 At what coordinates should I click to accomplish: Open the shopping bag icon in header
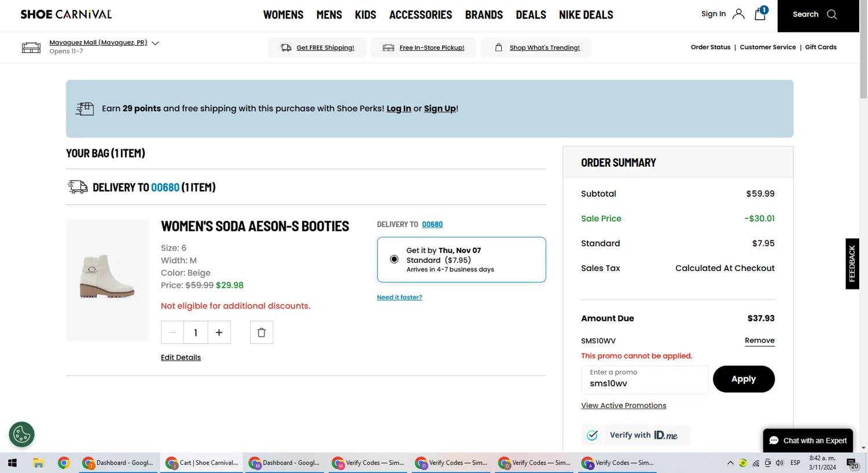pos(760,14)
